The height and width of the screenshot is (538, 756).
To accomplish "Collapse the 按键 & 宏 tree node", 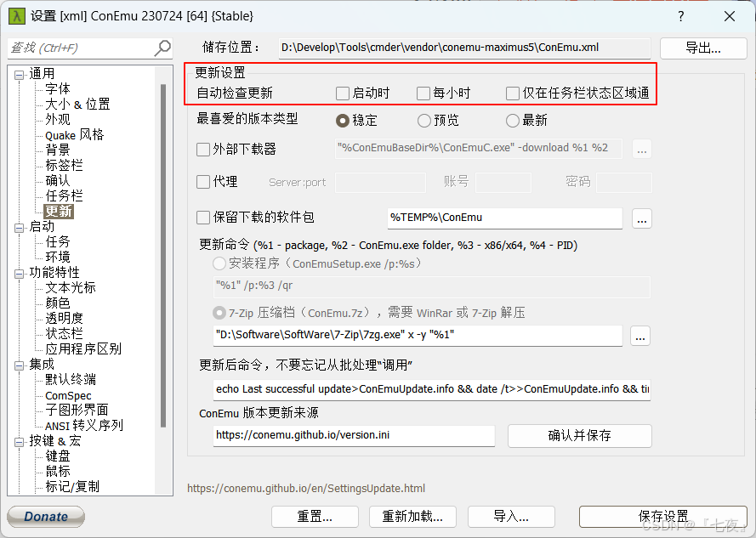I will [20, 442].
